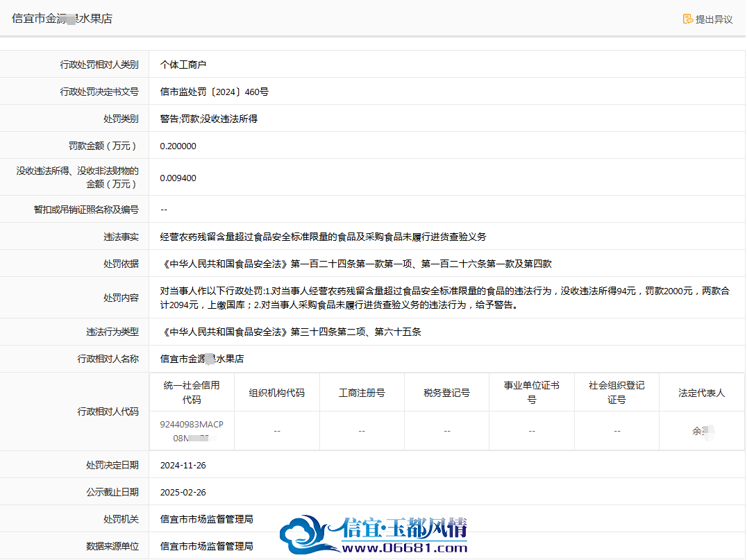Click the 处罚内容 label
Viewport: 747px width, 560px height.
click(121, 298)
